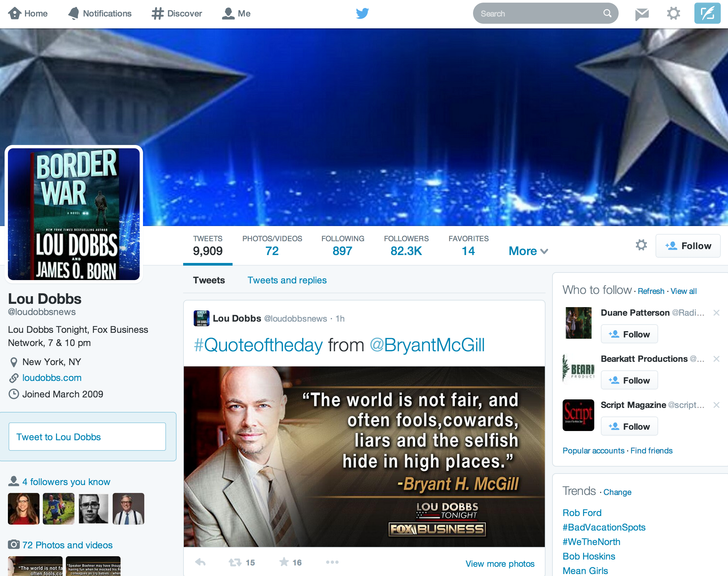
Task: Dismiss the Script Magazine suggestion
Action: click(x=716, y=405)
